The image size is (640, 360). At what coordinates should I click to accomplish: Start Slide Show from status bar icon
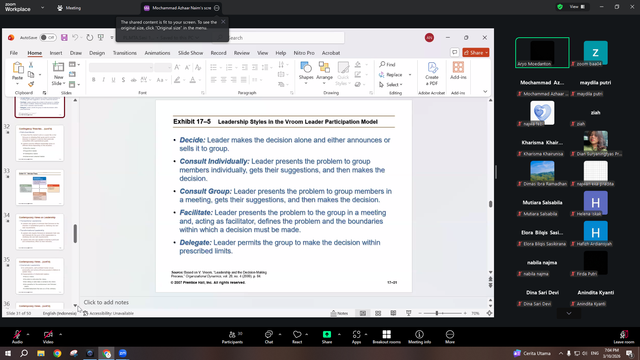click(x=409, y=313)
